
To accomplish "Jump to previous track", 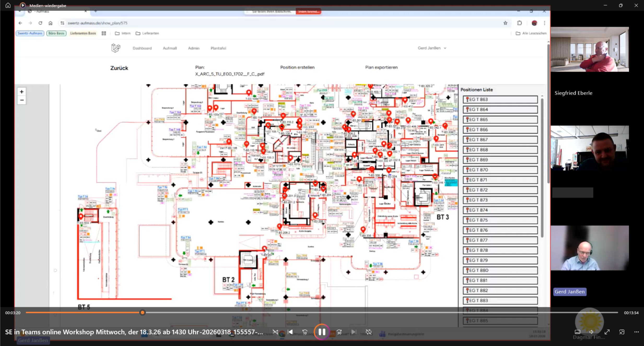I will [290, 332].
